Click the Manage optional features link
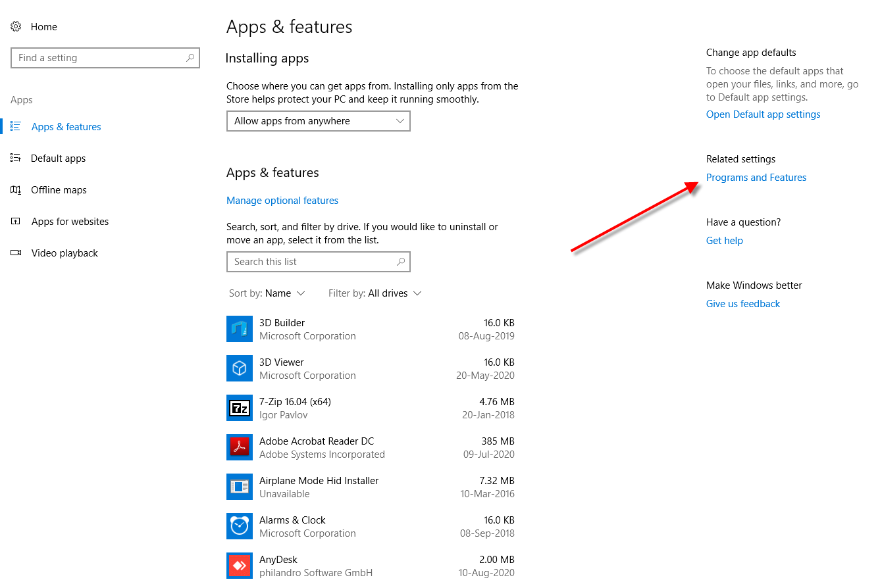Viewport: 880px width, 588px height. tap(282, 201)
